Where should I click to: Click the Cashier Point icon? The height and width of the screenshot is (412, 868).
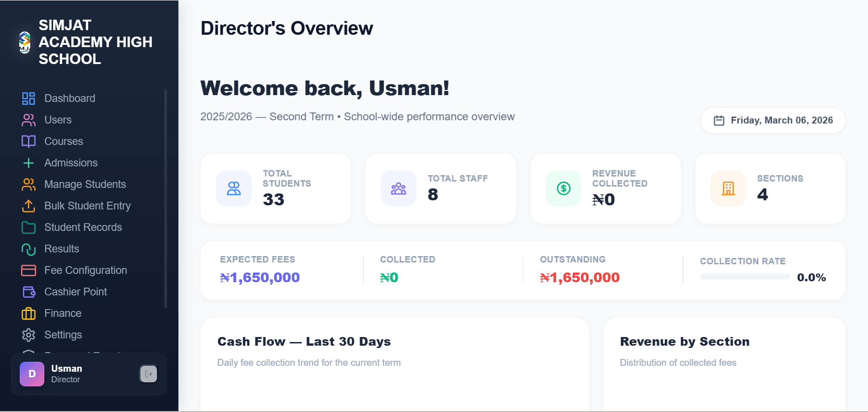28,292
